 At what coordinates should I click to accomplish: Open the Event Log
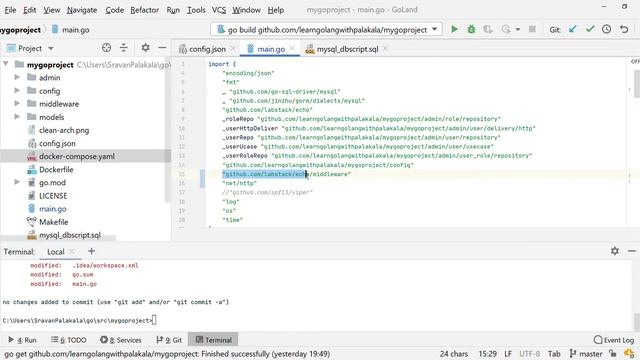[x=614, y=340]
